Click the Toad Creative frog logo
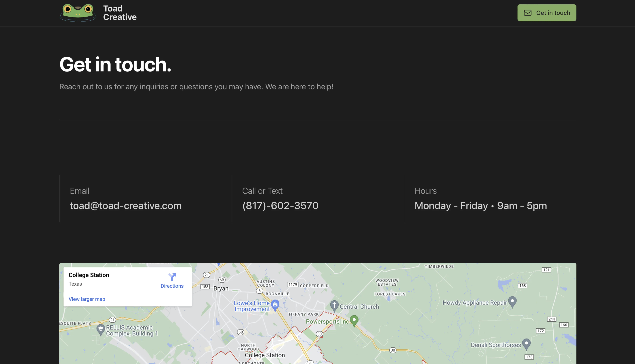This screenshot has width=635, height=364. click(x=78, y=13)
